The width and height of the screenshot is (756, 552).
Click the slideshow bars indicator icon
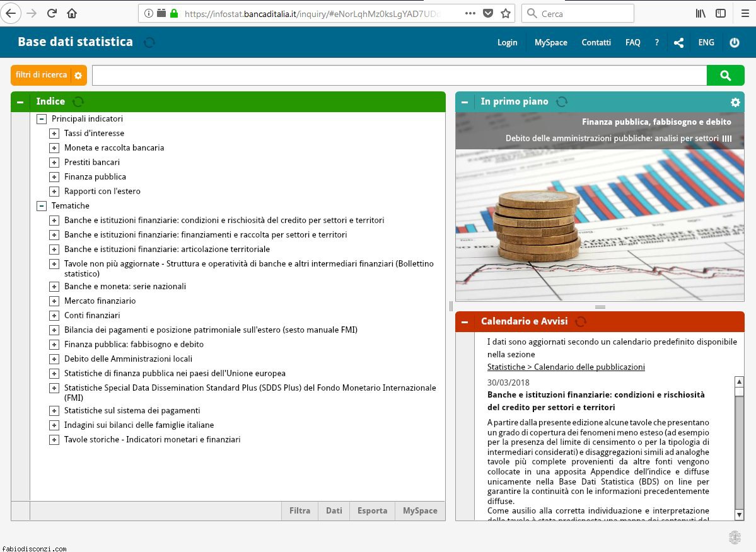point(727,138)
